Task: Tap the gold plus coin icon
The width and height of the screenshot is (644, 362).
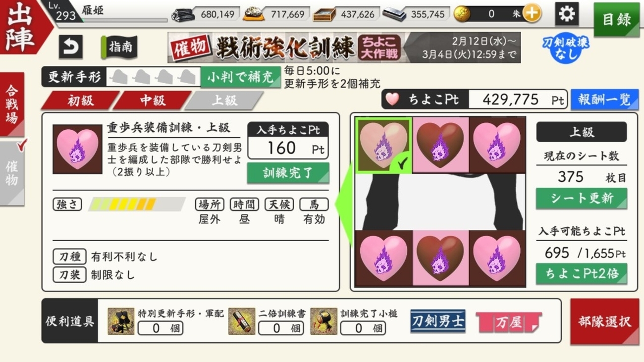Action: click(x=532, y=14)
